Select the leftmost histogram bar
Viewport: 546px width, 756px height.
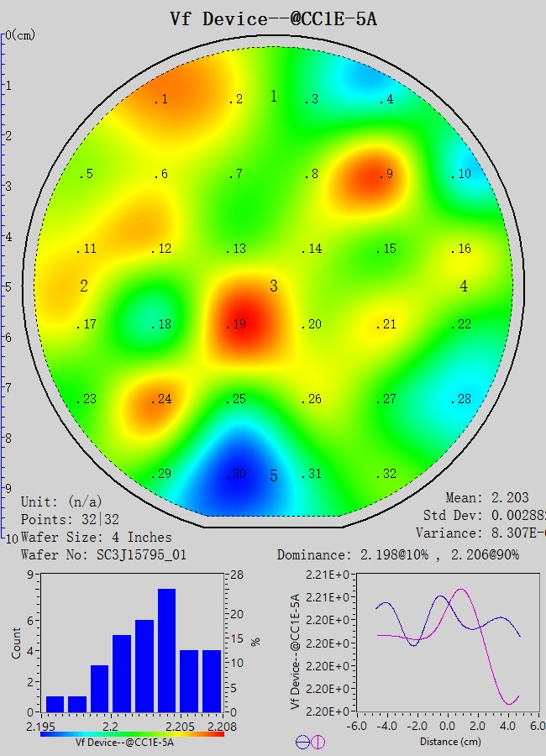55,703
